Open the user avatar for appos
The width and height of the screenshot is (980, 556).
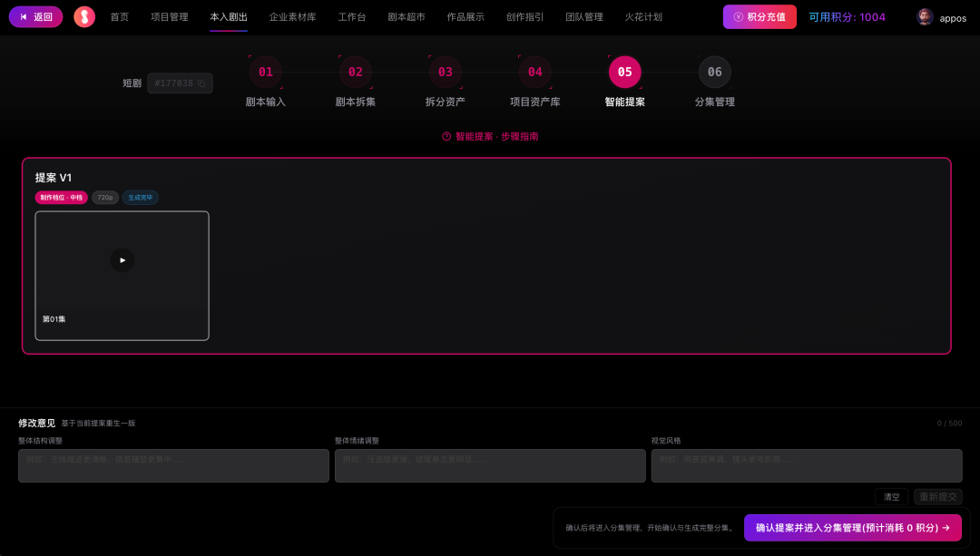[x=925, y=17]
